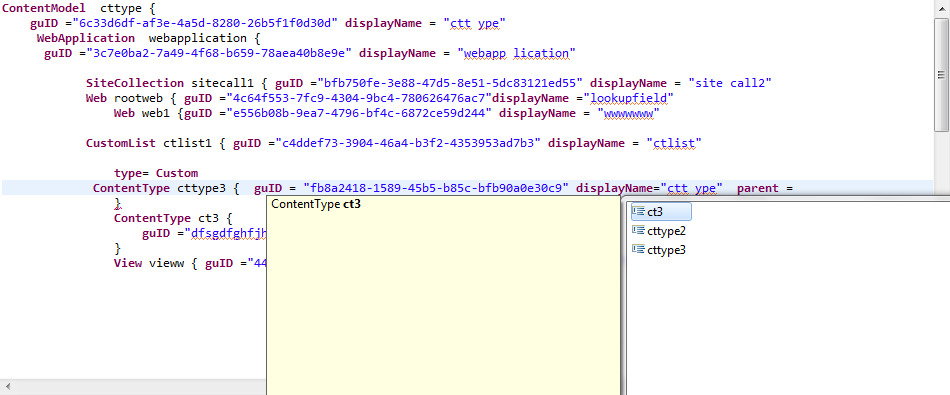Click the horizontal scroll left arrow
This screenshot has width=950, height=395.
[8, 386]
